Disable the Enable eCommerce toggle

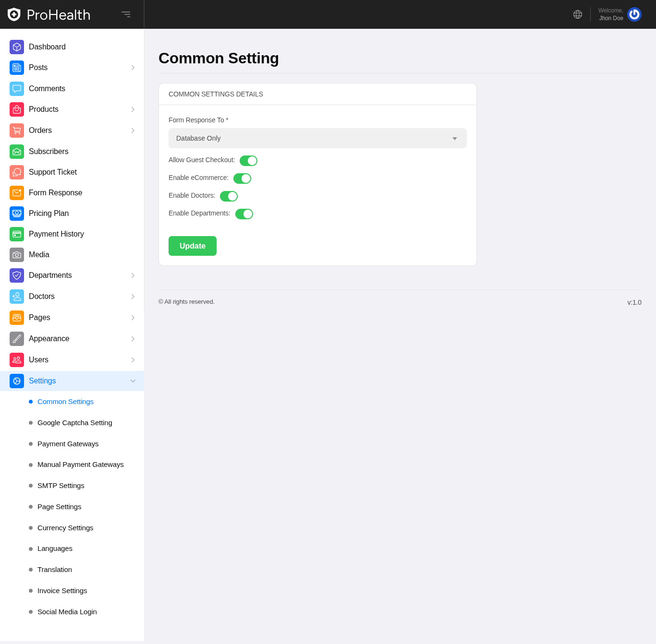tap(242, 179)
